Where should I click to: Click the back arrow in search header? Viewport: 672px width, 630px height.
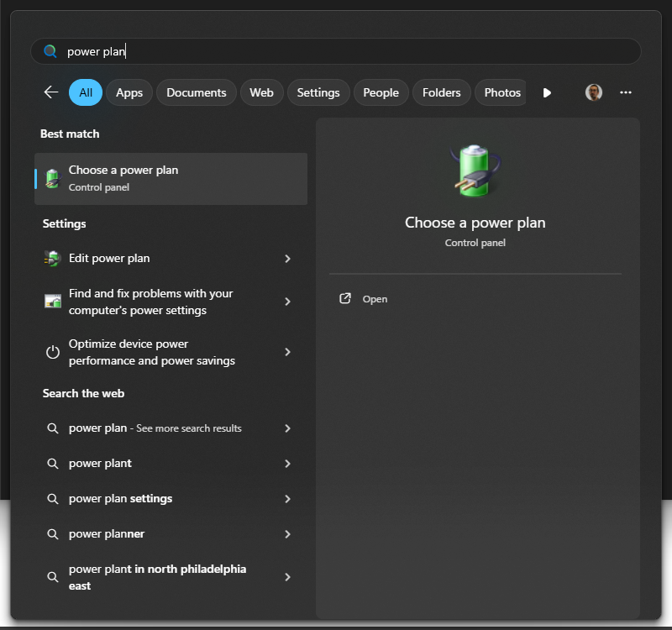50,92
